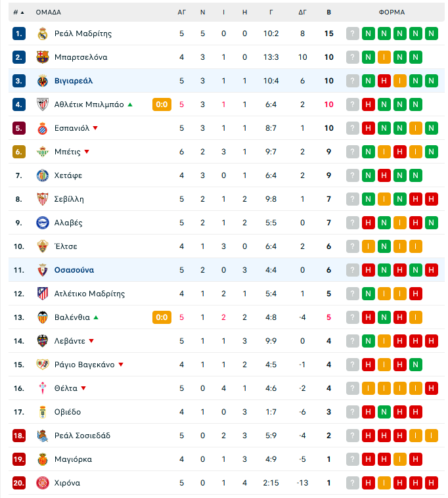Click Villarreal's red H form badge
The height and width of the screenshot is (498, 448).
pyautogui.click(x=384, y=81)
